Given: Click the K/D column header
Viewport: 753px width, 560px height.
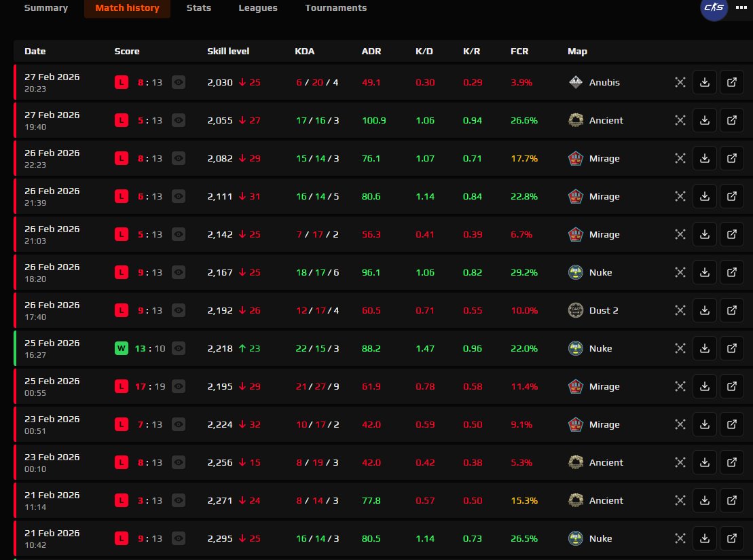Looking at the screenshot, I should (x=424, y=51).
